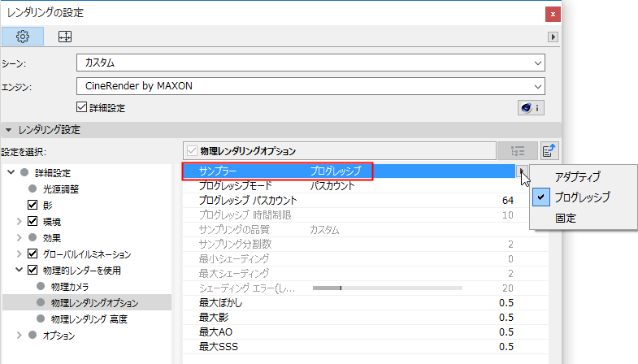Collapse the 詳細設定 tree node
Image resolution: width=638 pixels, height=364 pixels.
click(x=11, y=172)
